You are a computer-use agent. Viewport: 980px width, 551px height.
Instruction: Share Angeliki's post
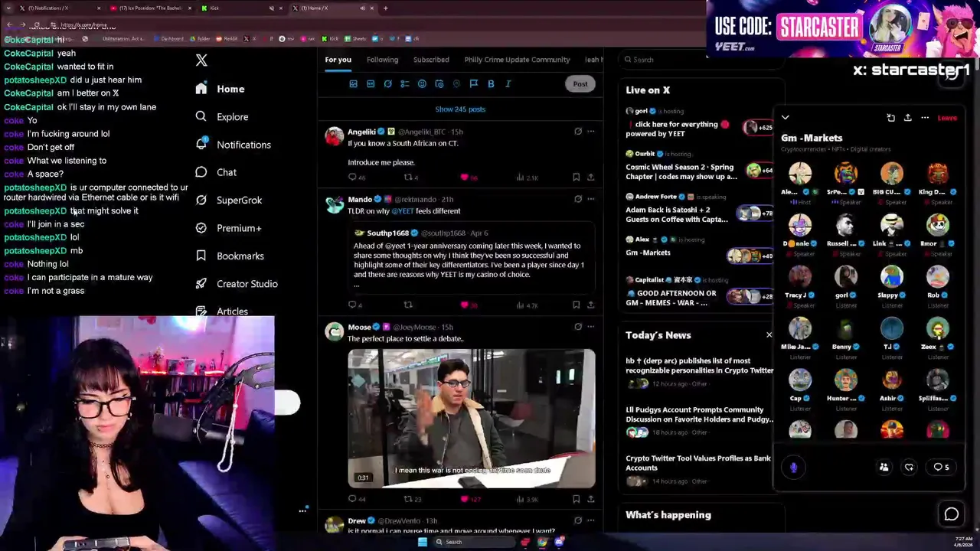[x=590, y=178]
